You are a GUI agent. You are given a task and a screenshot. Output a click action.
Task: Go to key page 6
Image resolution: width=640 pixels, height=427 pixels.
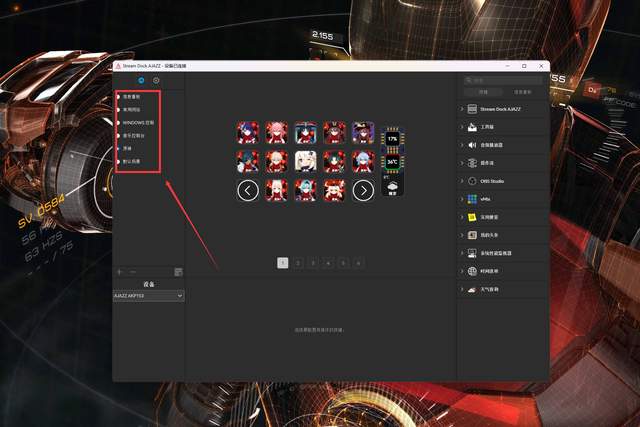point(358,263)
